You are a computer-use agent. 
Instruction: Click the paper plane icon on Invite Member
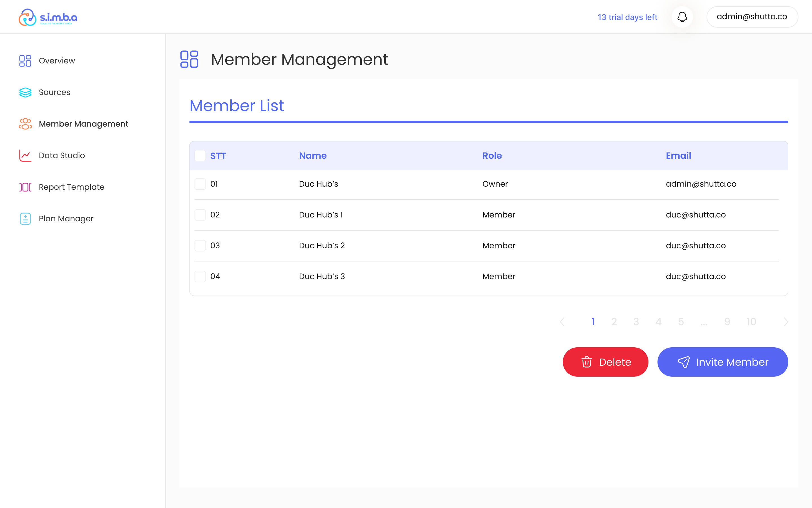[x=684, y=362]
